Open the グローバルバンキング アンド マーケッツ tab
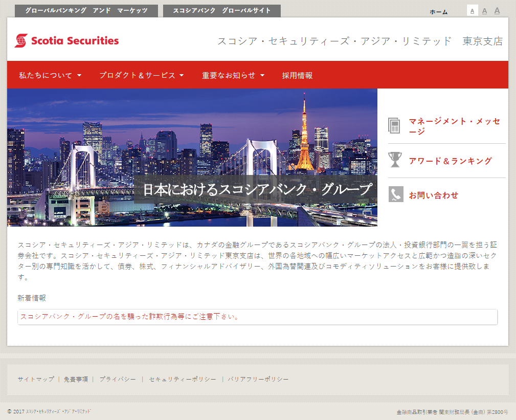Screen dimensions: 516x420 (86, 11)
